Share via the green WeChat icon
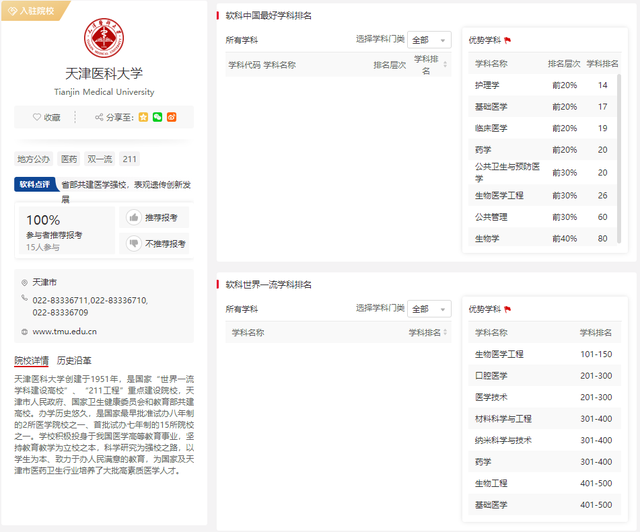The image size is (640, 532). pos(158,117)
